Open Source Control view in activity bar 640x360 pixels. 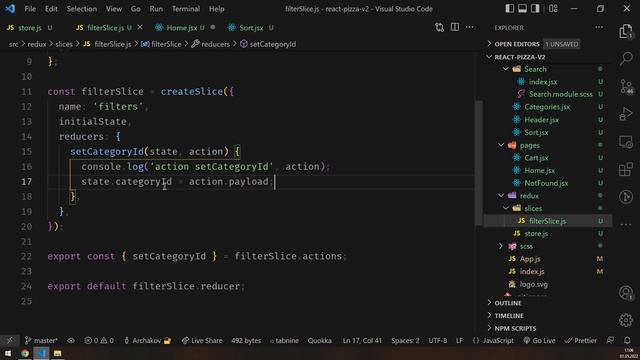click(x=626, y=86)
